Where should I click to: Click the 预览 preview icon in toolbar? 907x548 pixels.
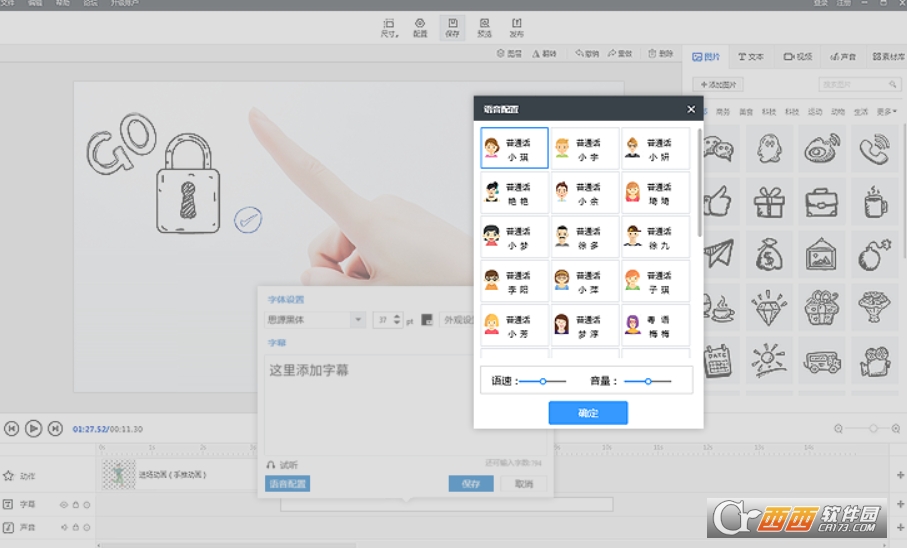click(484, 27)
